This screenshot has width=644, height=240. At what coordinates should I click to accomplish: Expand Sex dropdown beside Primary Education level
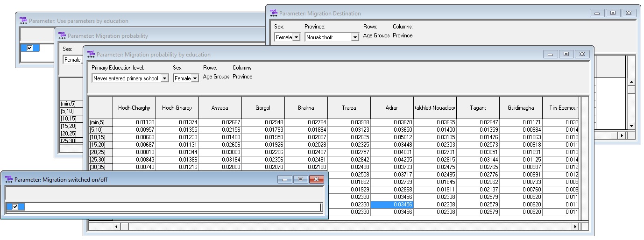click(195, 78)
